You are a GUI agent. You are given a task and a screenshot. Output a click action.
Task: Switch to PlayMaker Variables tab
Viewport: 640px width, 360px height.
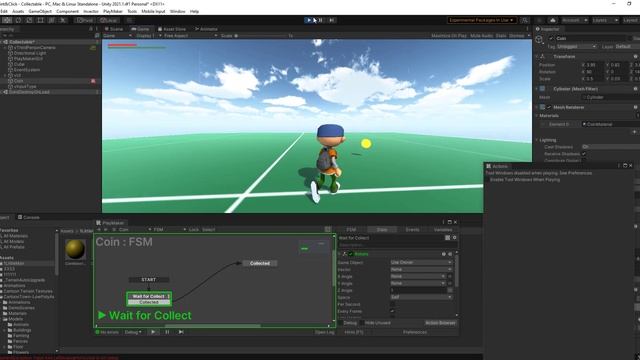(443, 230)
